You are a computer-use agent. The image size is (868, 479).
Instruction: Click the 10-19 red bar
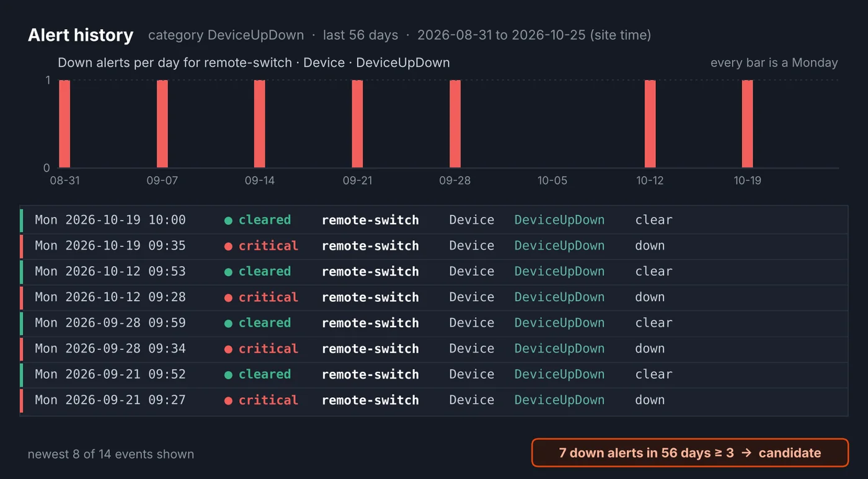pos(748,124)
